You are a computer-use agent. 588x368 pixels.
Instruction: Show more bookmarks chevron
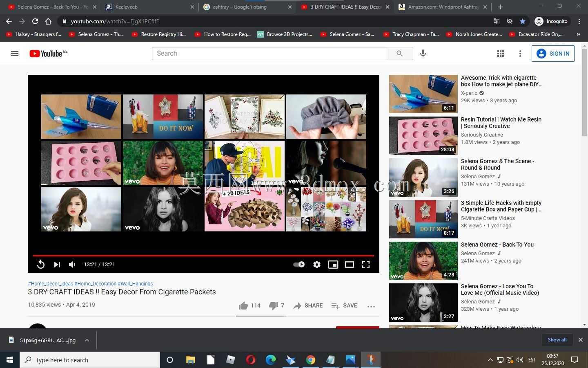[578, 34]
